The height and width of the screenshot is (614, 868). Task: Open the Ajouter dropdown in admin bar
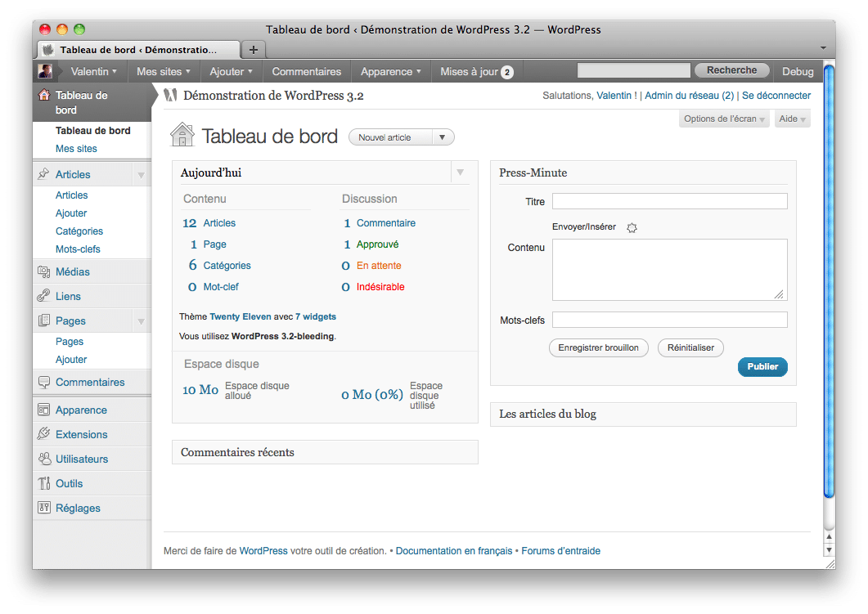coord(231,71)
